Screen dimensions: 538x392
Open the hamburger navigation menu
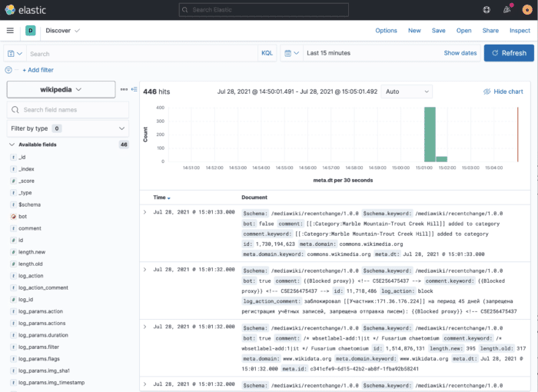10,31
